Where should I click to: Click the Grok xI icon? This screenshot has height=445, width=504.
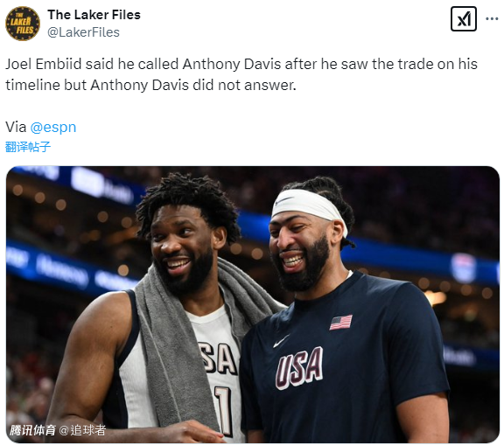coord(463,18)
